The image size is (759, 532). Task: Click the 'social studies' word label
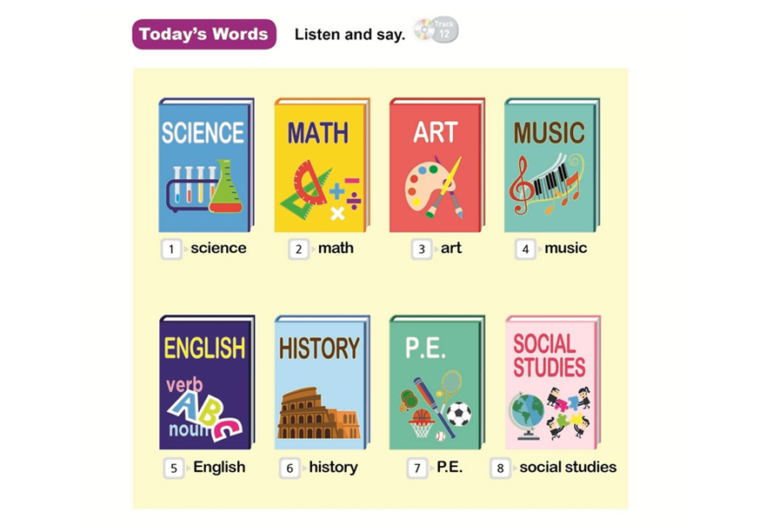[x=568, y=467]
